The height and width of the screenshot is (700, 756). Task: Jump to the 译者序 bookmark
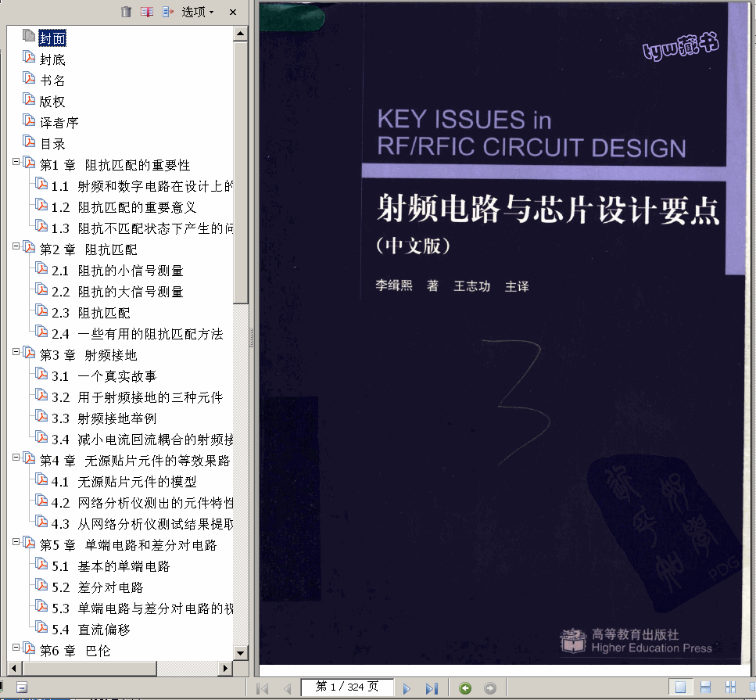coord(59,123)
